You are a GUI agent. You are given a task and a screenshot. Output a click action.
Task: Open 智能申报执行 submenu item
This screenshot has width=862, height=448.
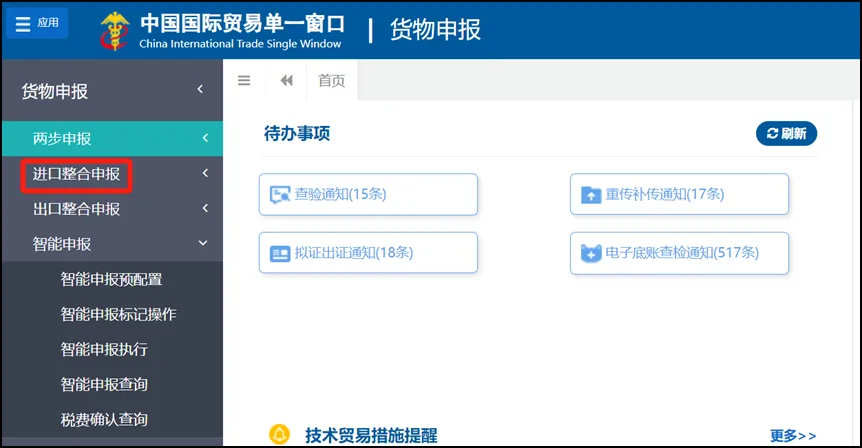click(104, 349)
